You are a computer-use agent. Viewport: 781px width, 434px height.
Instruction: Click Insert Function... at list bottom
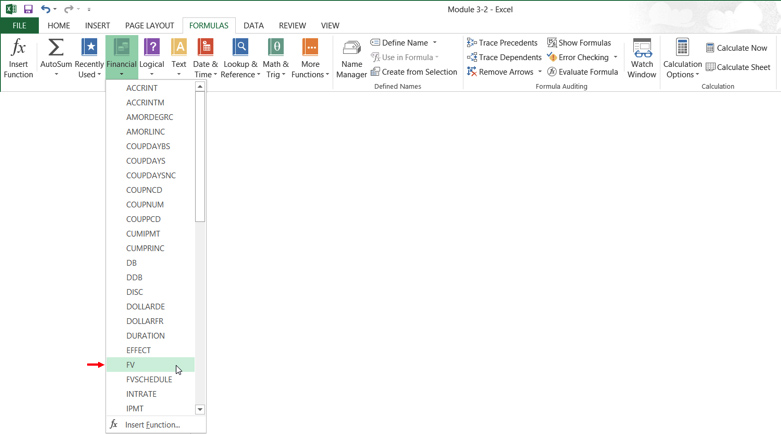tap(152, 425)
